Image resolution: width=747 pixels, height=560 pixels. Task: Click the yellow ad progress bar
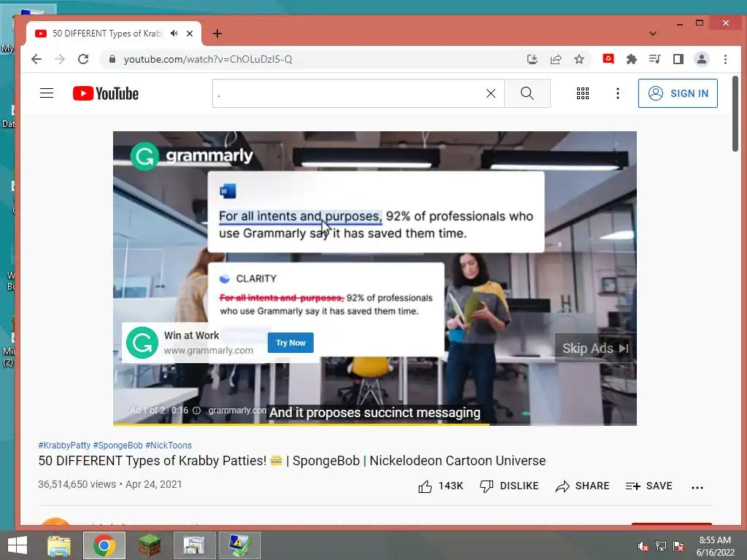point(301,424)
